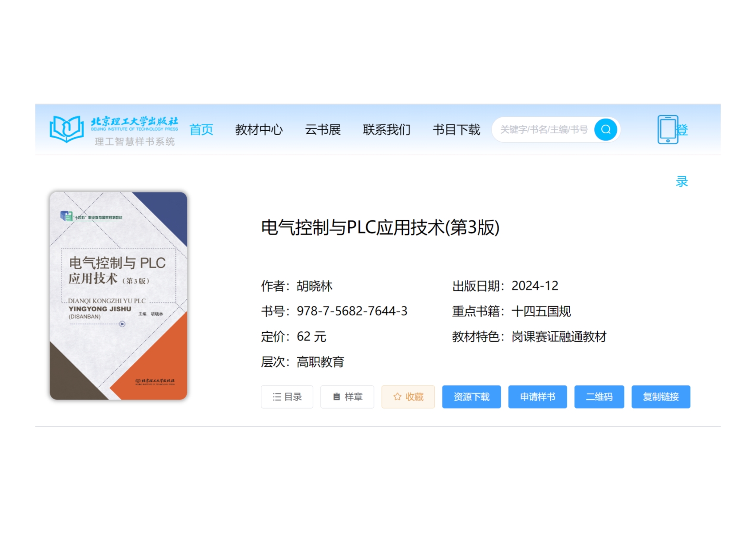The image size is (756, 535).
Task: Show the 二维码 QR code
Action: (x=599, y=397)
